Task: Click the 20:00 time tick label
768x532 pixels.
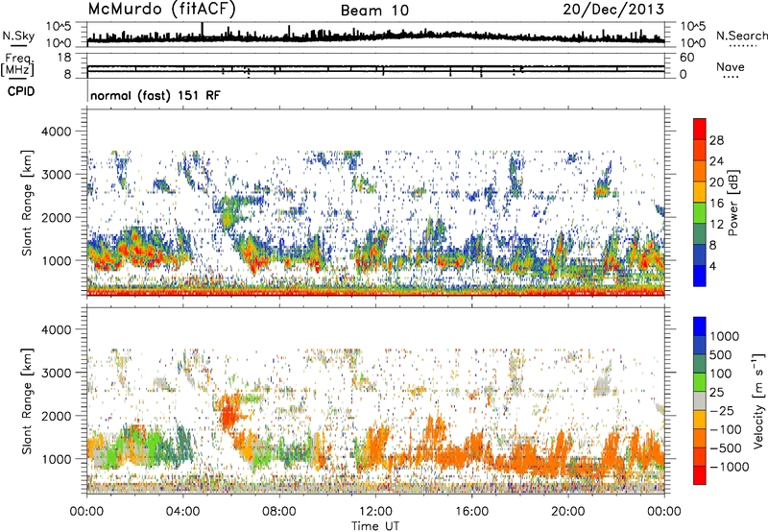Action: coord(567,512)
